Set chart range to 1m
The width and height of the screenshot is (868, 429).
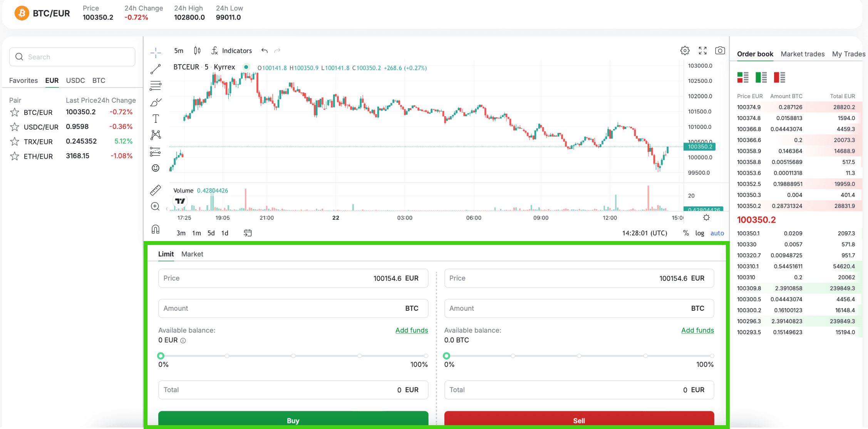(x=196, y=233)
